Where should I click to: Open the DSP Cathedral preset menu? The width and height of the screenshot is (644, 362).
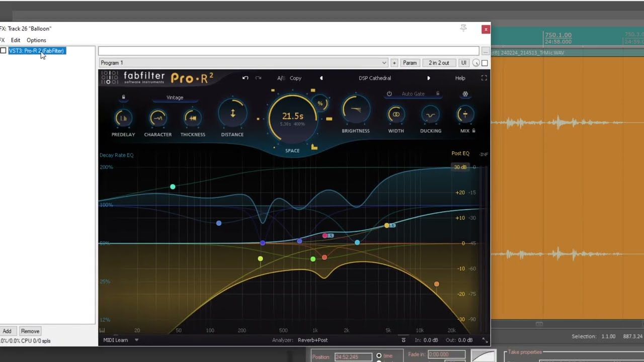click(x=375, y=78)
